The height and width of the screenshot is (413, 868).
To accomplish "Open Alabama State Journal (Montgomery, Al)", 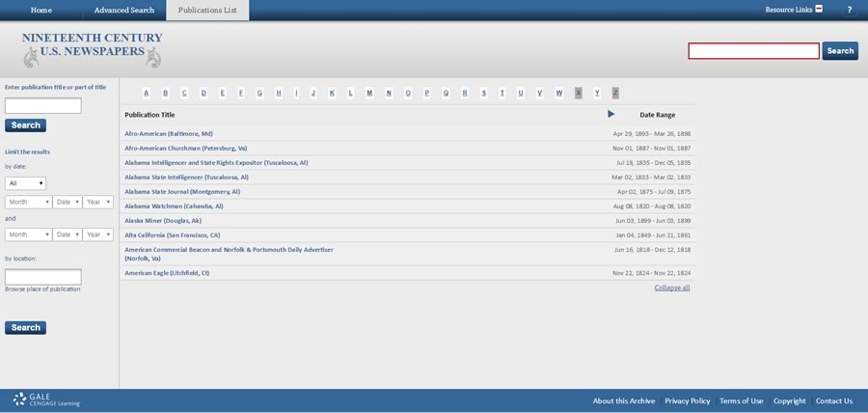I will pyautogui.click(x=182, y=192).
